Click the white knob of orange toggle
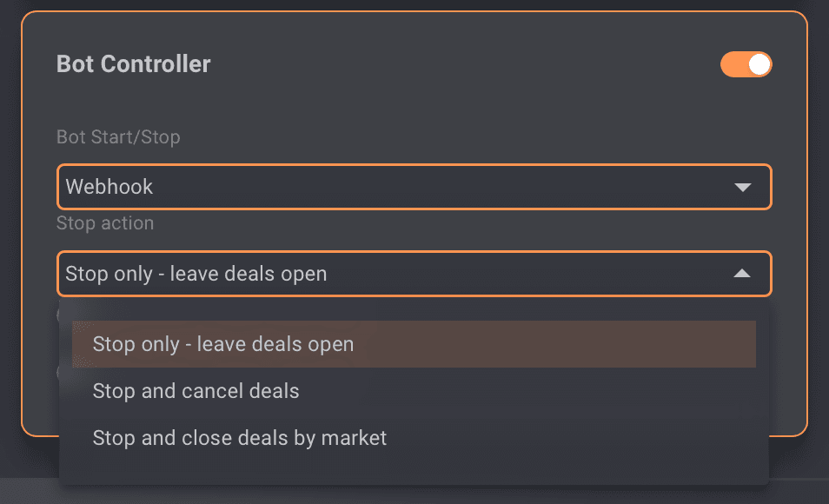 pyautogui.click(x=759, y=64)
